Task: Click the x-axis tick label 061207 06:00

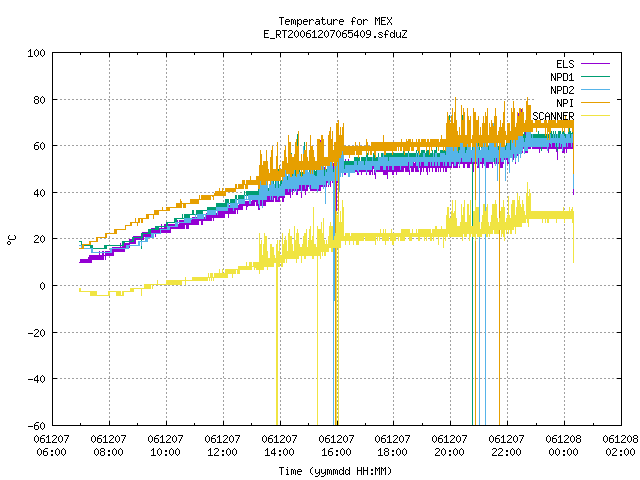Action: coord(51,446)
